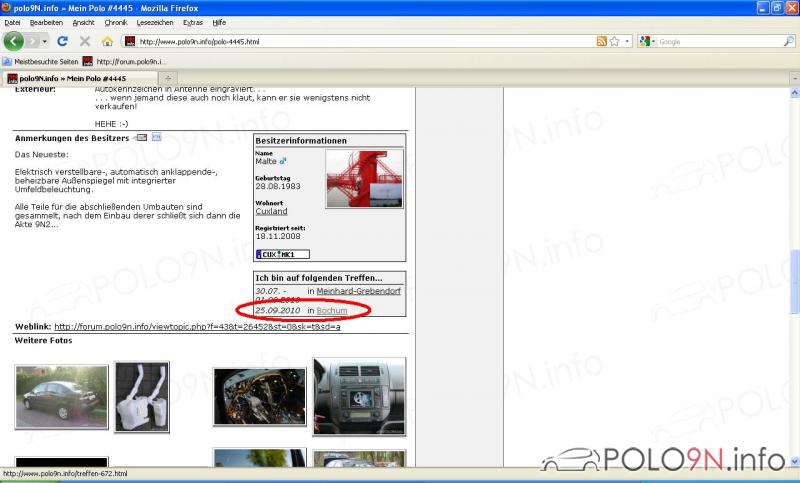Open the back/forward history dropdown arrow
Screen dimensions: 800x483
(x=45, y=41)
